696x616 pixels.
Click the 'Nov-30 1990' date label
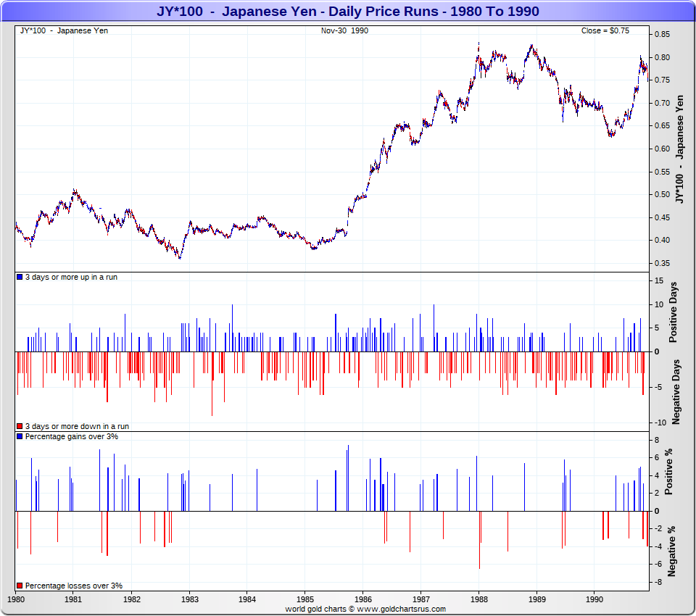click(x=344, y=30)
